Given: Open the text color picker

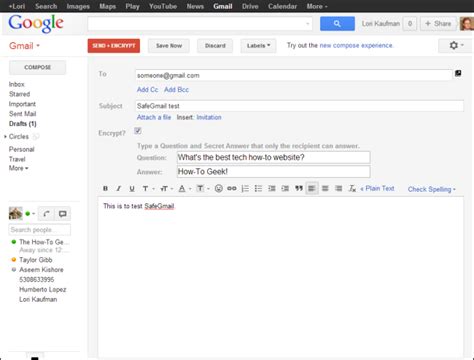Looking at the screenshot, I should point(184,189).
